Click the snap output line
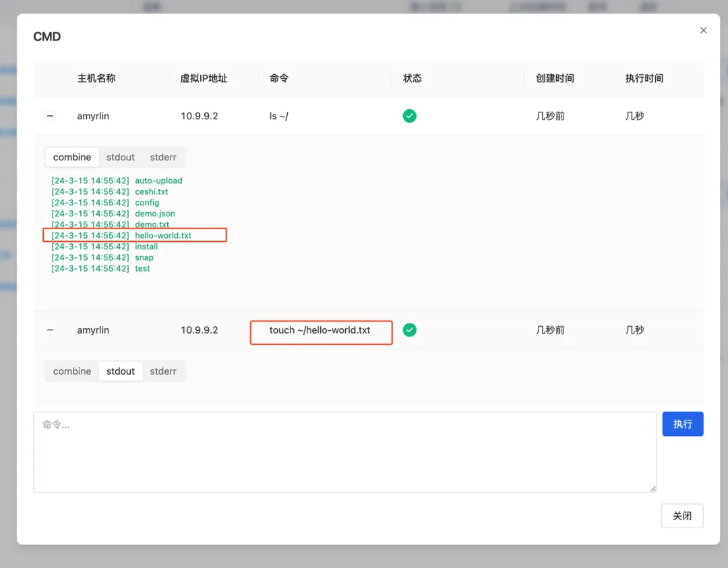 [x=102, y=257]
